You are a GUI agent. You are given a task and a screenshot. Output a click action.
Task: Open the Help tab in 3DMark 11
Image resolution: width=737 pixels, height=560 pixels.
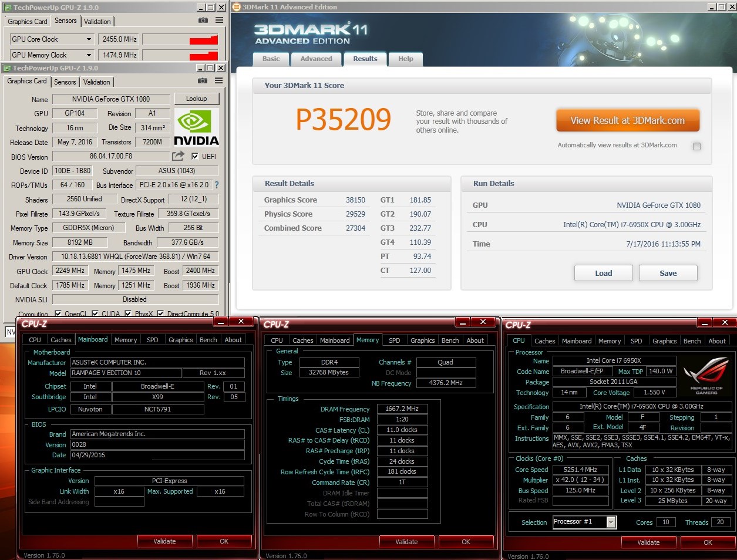tap(406, 59)
